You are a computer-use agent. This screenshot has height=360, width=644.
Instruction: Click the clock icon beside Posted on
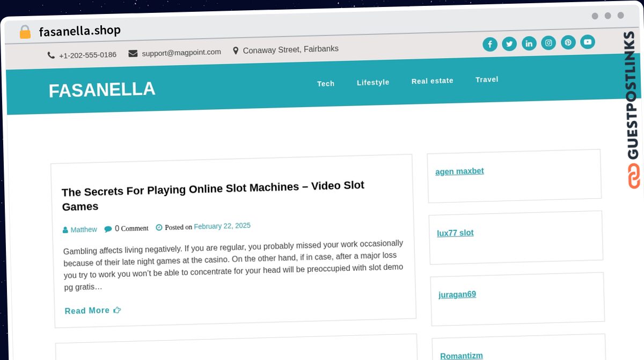click(159, 227)
